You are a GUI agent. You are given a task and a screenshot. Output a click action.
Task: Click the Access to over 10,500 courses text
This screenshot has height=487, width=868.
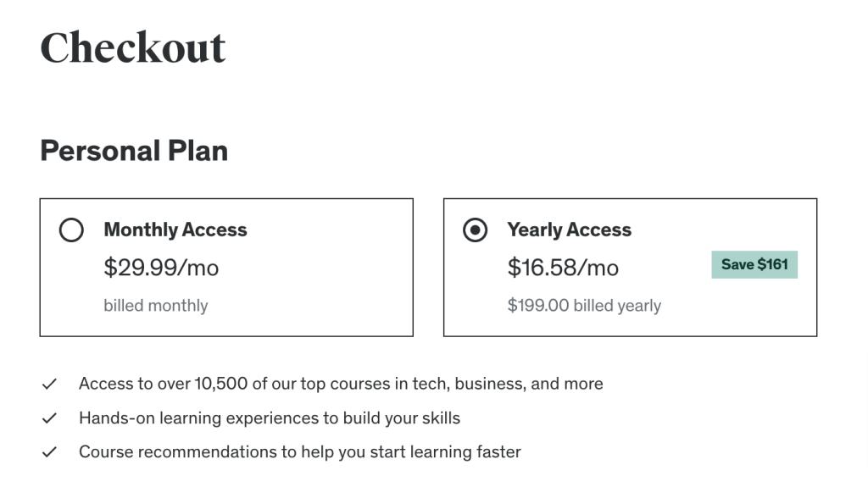click(341, 384)
